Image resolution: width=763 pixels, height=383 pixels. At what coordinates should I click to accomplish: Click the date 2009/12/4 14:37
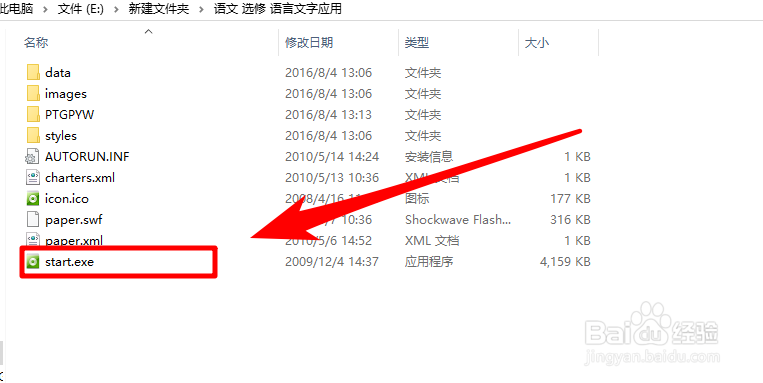332,262
